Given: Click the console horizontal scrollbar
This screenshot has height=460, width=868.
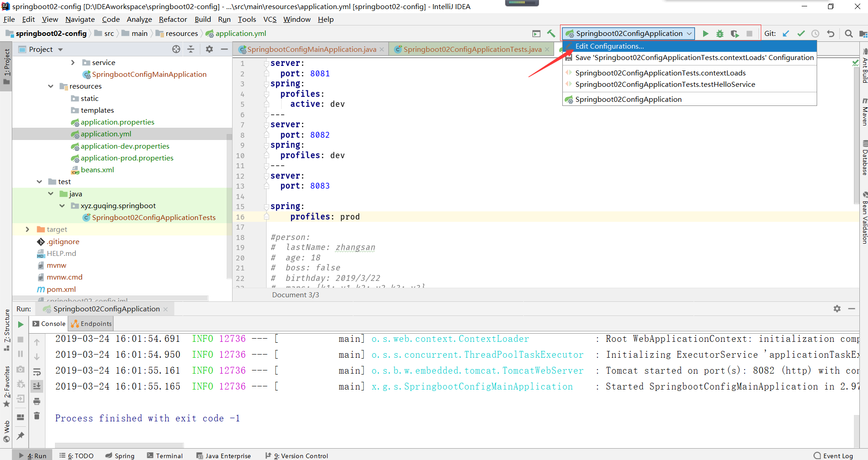Looking at the screenshot, I should pyautogui.click(x=119, y=445).
